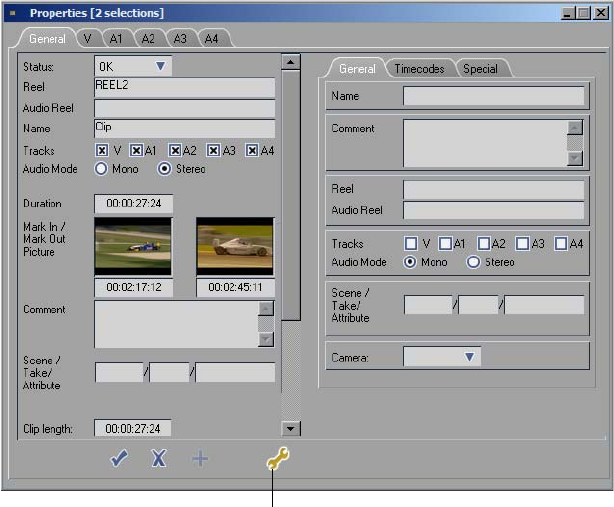Screen dimensions: 614x507
Task: Click the left panel vertical scrollbar track
Action: [291, 370]
